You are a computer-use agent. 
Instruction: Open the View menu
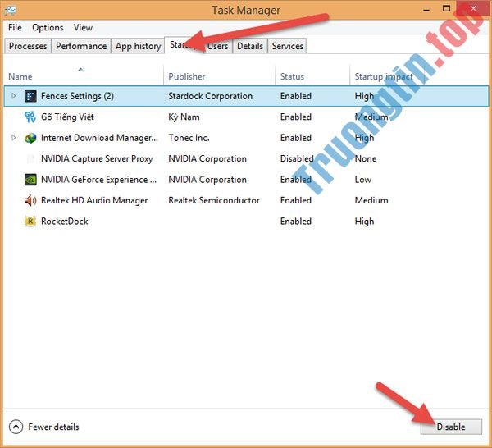[83, 28]
